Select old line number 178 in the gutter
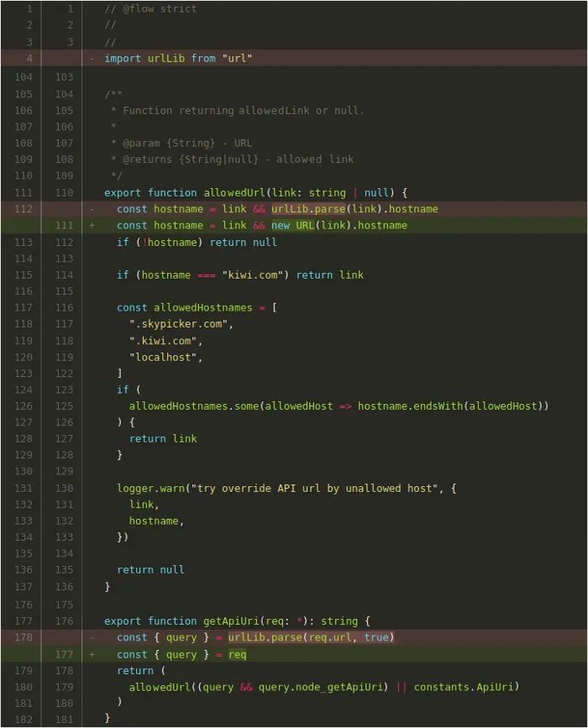588x728 pixels. tap(24, 638)
